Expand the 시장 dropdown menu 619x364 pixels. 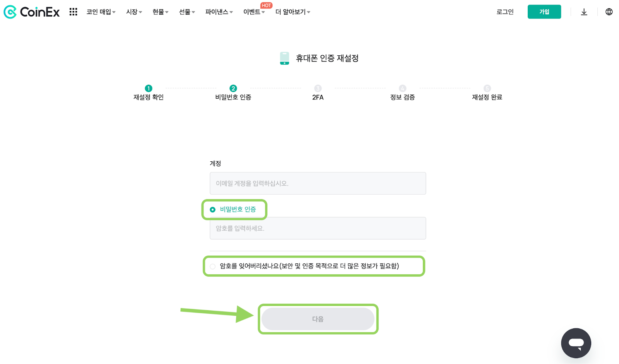pyautogui.click(x=134, y=12)
